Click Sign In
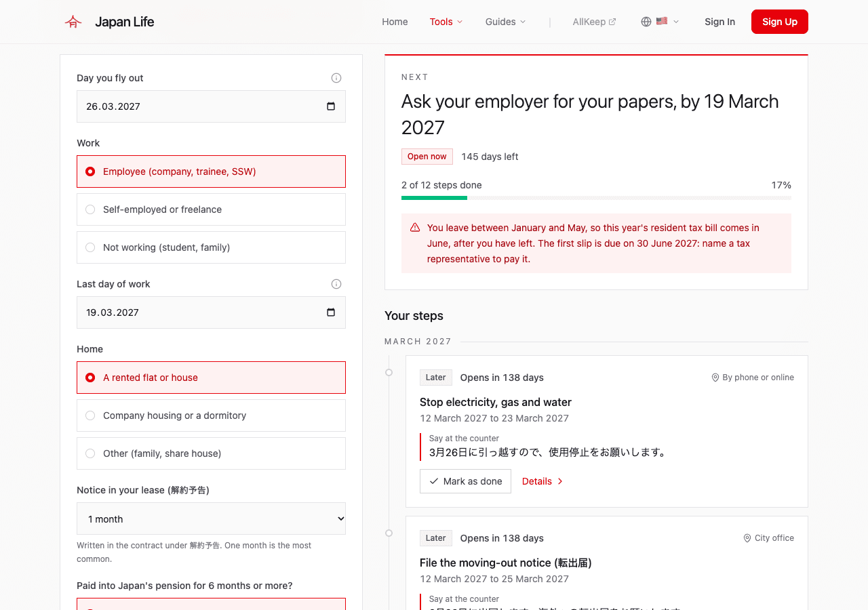Screen dimensions: 868x610 click(719, 22)
